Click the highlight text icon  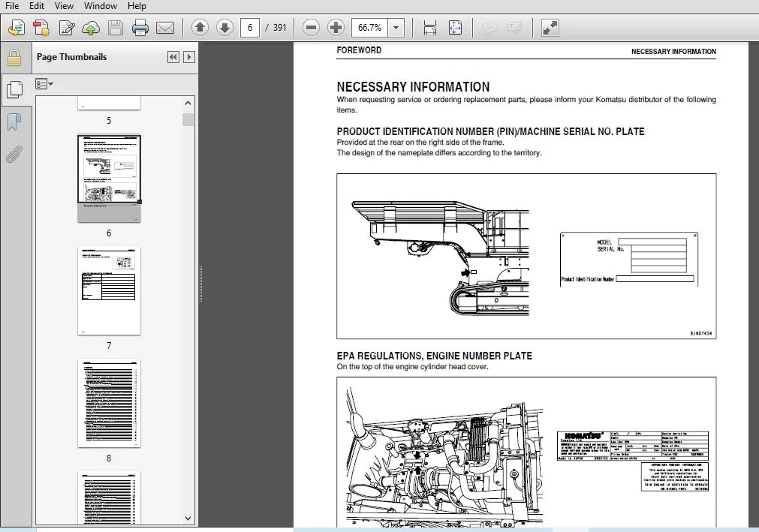click(514, 28)
